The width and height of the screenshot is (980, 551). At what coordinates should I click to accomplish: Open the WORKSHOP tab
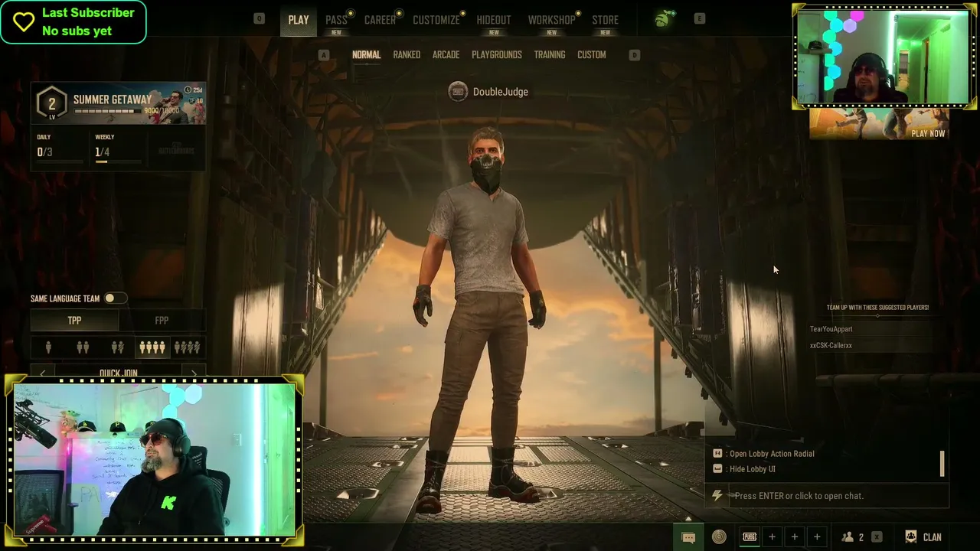tap(551, 20)
